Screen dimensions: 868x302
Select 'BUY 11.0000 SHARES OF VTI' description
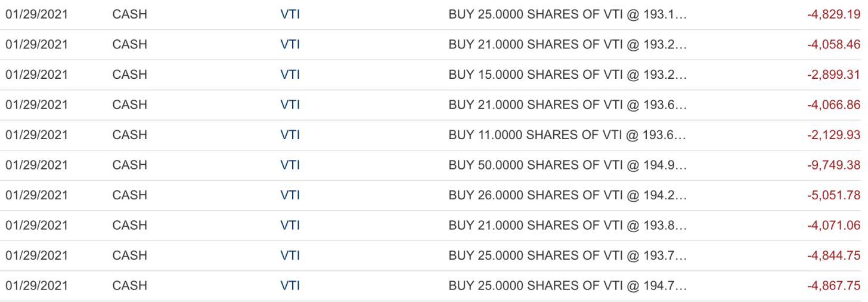[567, 135]
